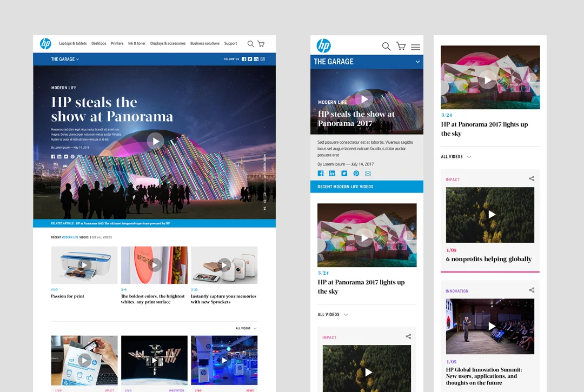The width and height of the screenshot is (584, 392).
Task: Open search in the desktop layout header
Action: 251,44
